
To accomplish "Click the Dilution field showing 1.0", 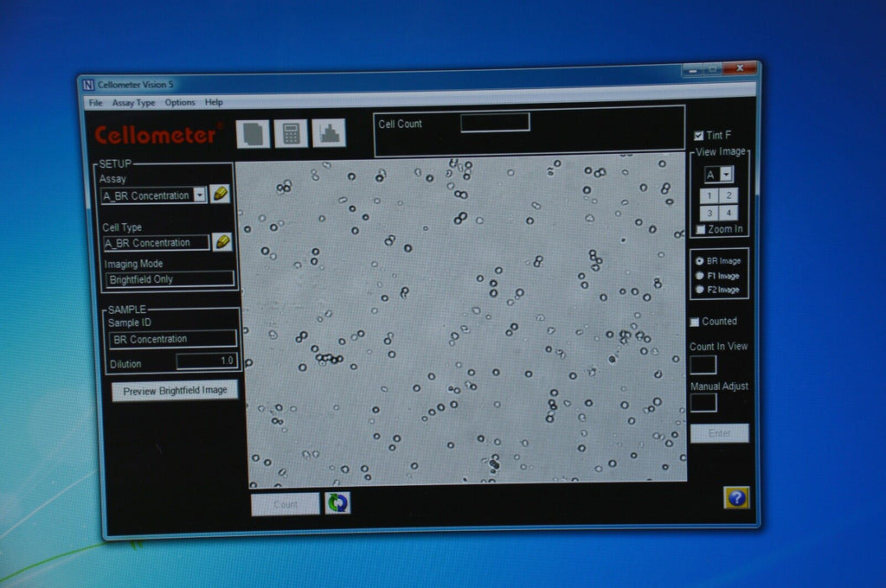I will coord(207,361).
